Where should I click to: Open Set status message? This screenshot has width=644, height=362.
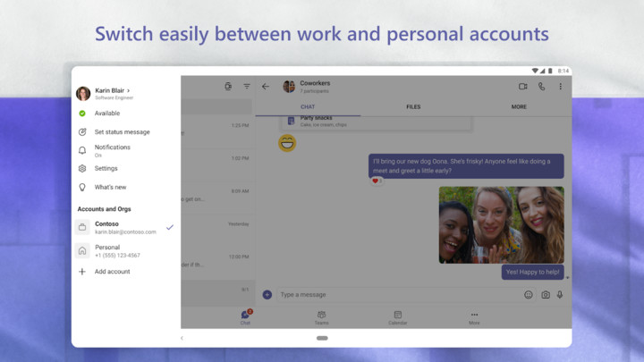click(x=122, y=132)
